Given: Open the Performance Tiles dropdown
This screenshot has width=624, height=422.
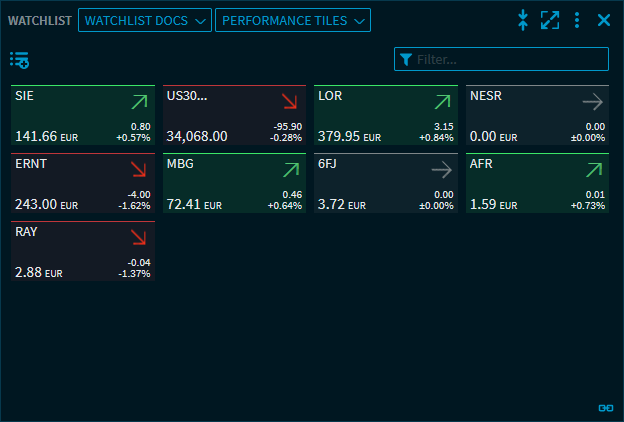Looking at the screenshot, I should point(292,20).
